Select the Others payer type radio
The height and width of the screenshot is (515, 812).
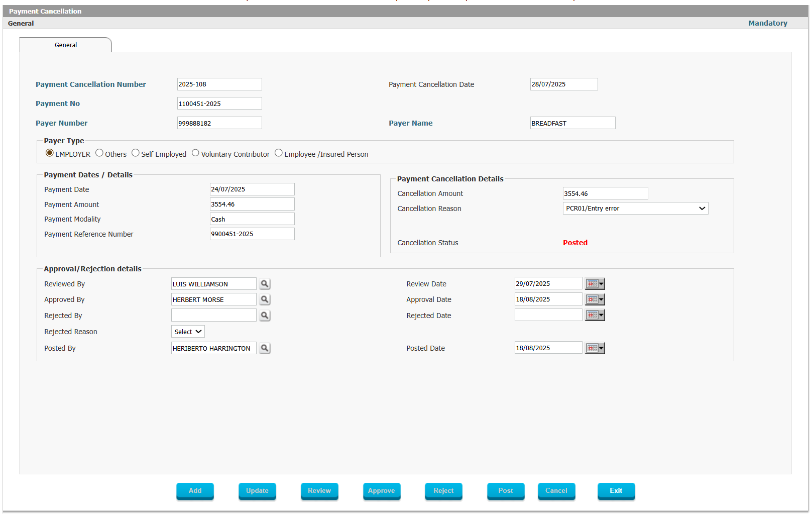[99, 153]
